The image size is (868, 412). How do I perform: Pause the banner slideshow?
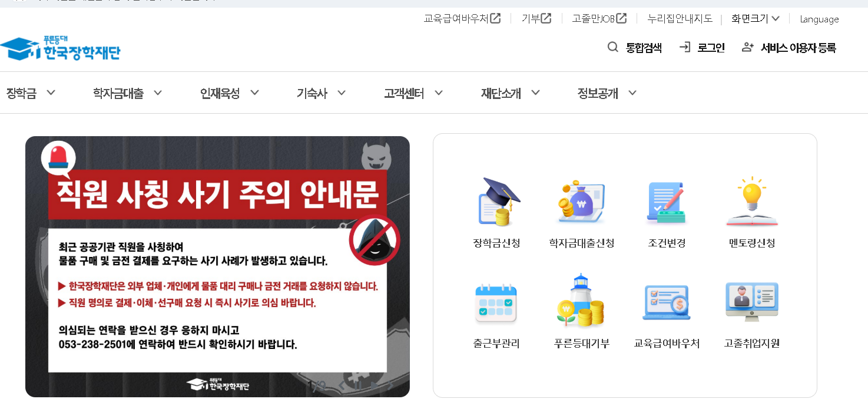pos(357,385)
